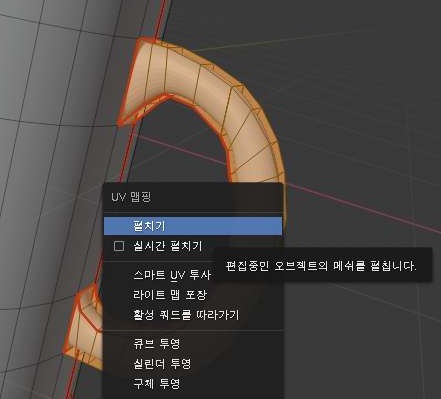Choose 스마트 UV 투사 option
The width and height of the screenshot is (441, 399).
(172, 275)
